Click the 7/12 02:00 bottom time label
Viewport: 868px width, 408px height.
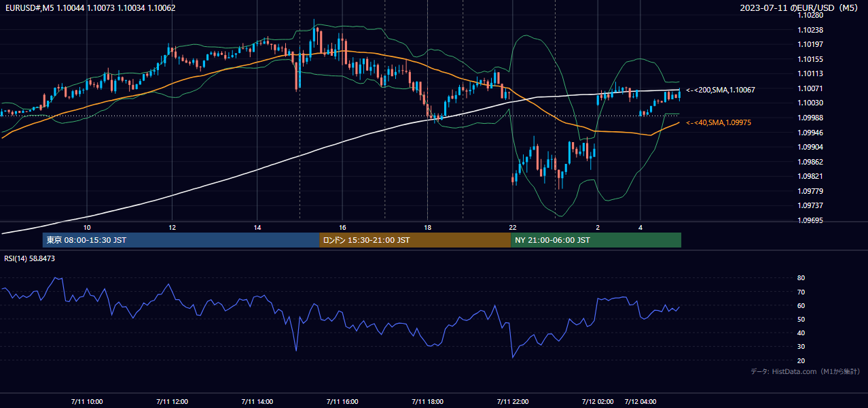(598, 402)
